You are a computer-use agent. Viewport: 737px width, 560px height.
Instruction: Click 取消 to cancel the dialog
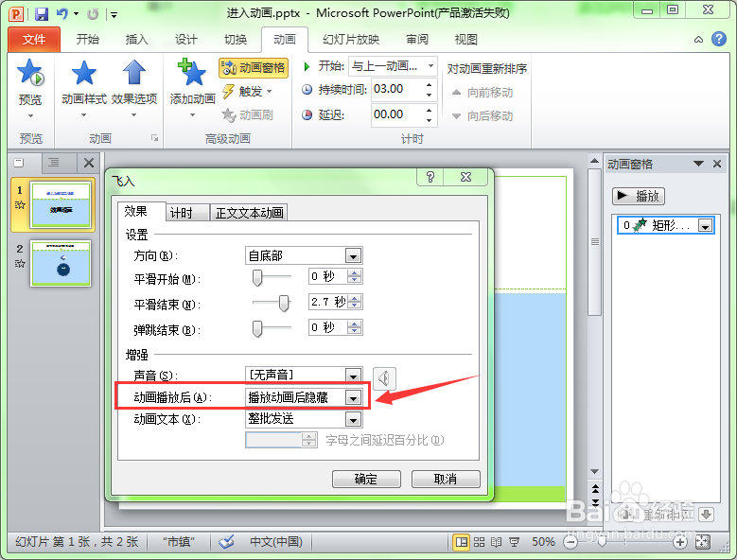[x=446, y=479]
